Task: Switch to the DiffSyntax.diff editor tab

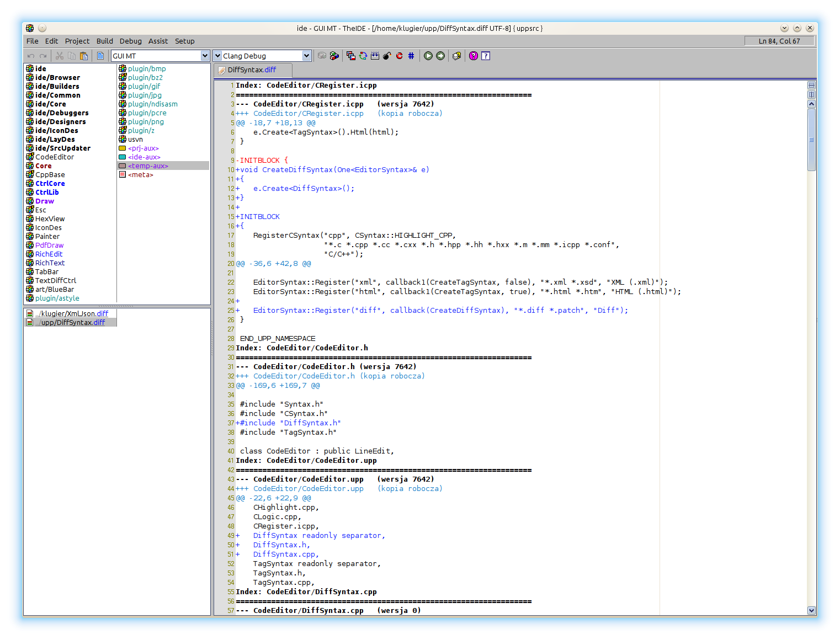Action: tap(252, 70)
